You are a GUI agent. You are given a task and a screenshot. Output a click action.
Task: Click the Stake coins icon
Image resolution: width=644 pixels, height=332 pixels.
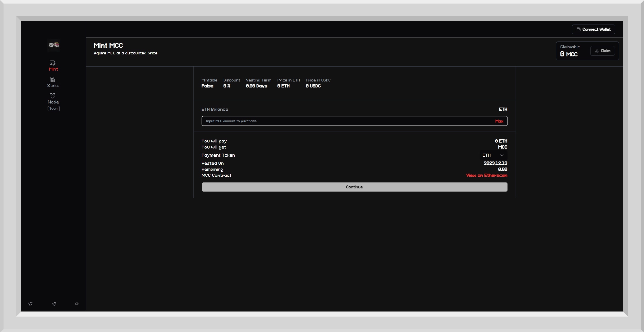pyautogui.click(x=52, y=79)
